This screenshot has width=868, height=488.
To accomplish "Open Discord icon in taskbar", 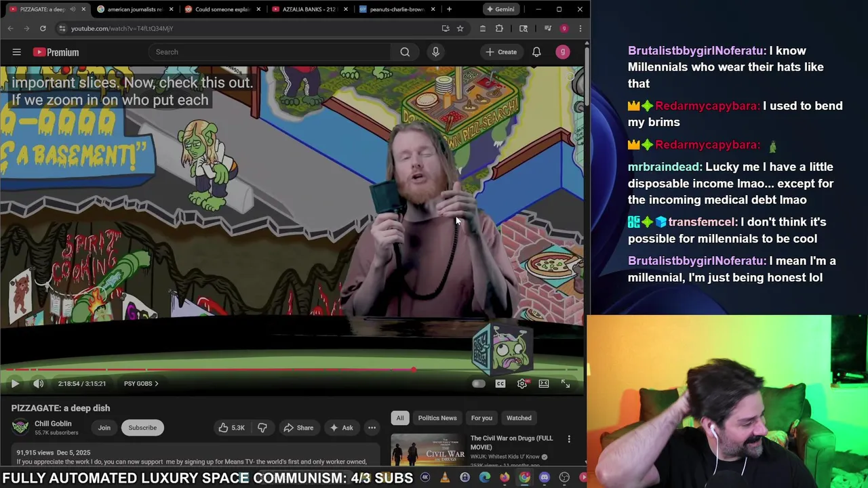I will (x=545, y=478).
